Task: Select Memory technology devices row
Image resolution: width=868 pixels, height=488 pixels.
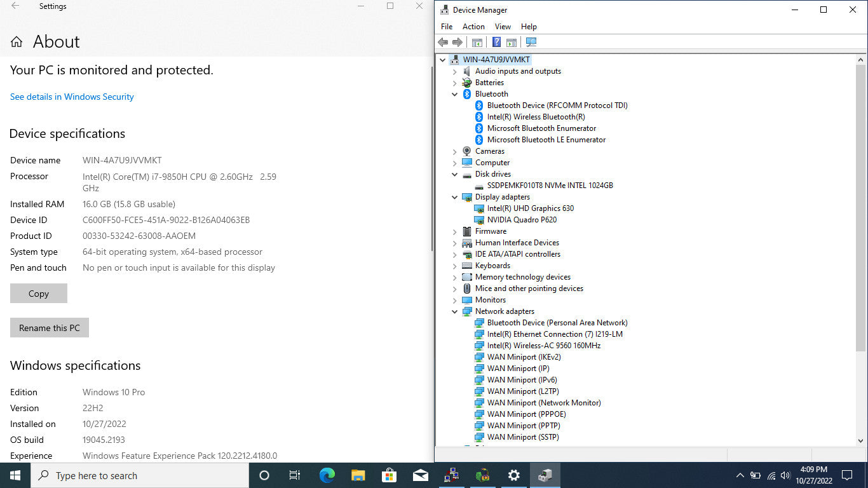Action: tap(522, 277)
